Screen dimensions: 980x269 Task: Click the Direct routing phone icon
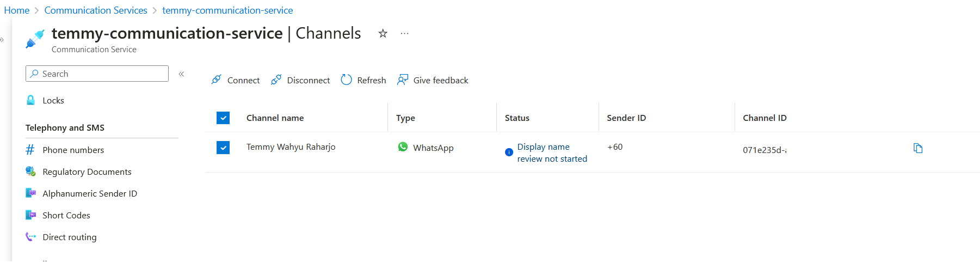(30, 236)
